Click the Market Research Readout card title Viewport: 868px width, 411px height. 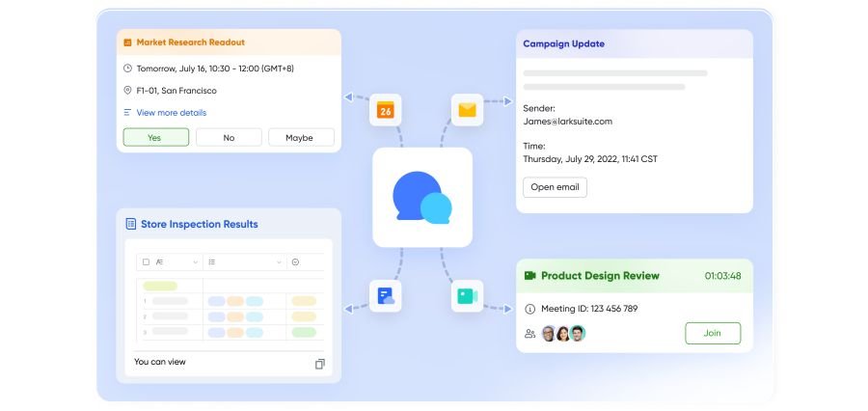tap(190, 42)
